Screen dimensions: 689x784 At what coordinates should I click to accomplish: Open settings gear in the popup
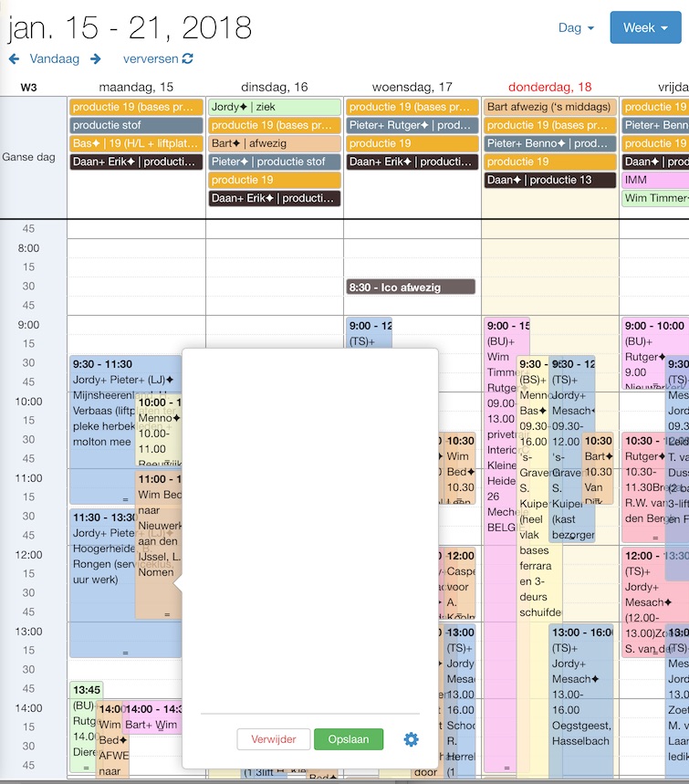(411, 739)
